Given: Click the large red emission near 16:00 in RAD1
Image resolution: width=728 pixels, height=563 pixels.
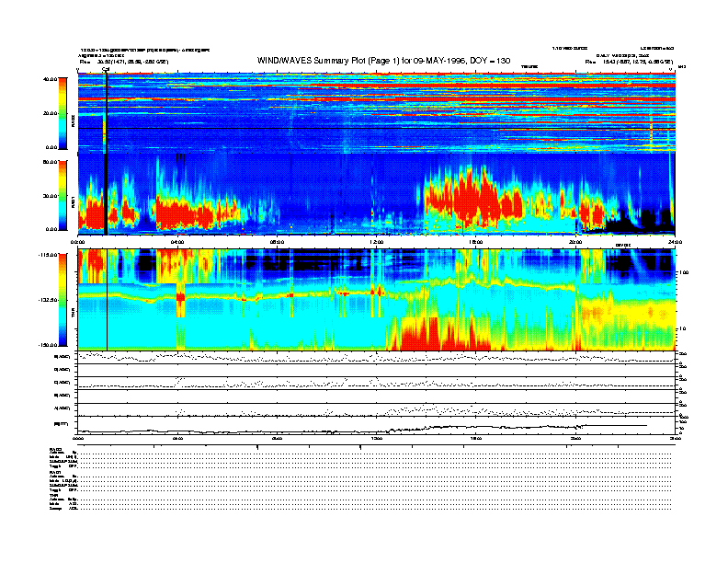Looking at the screenshot, I should coord(473,200).
